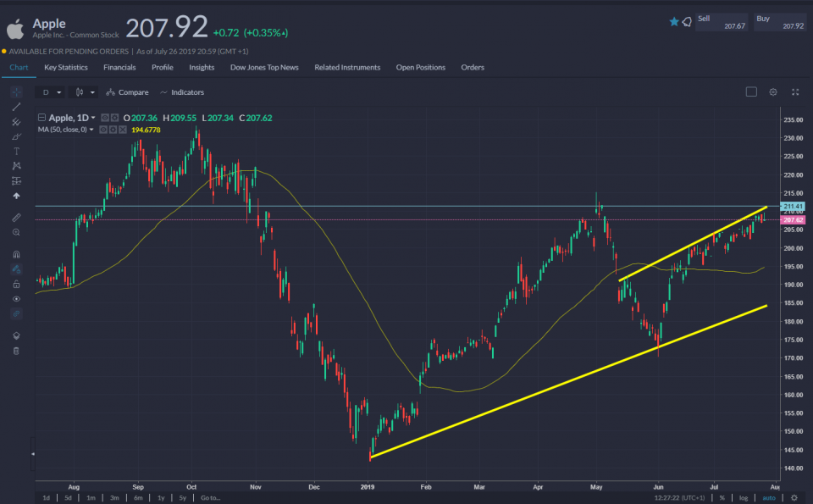
Task: Click the Sell 207.67 button
Action: pyautogui.click(x=721, y=22)
